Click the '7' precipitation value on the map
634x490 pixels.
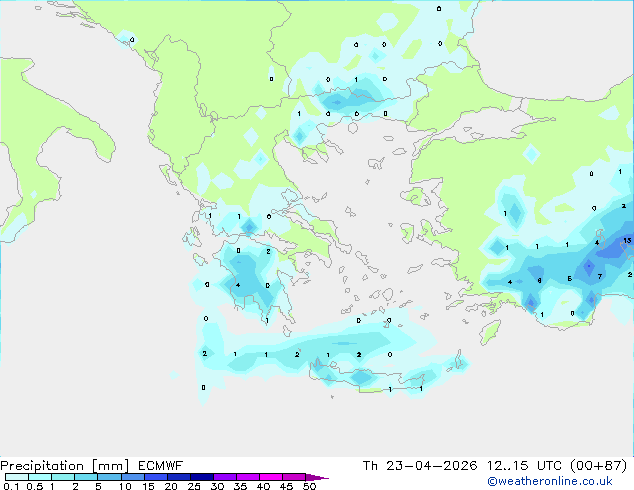[x=600, y=277]
